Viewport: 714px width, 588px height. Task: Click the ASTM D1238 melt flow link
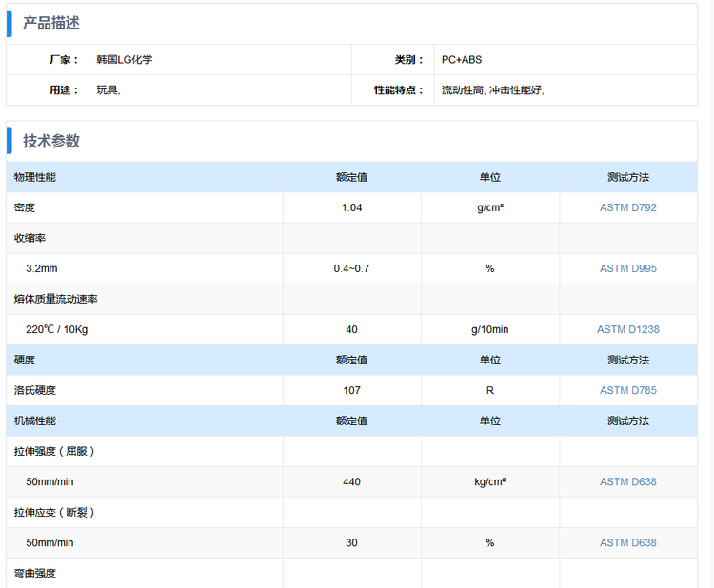pyautogui.click(x=627, y=329)
